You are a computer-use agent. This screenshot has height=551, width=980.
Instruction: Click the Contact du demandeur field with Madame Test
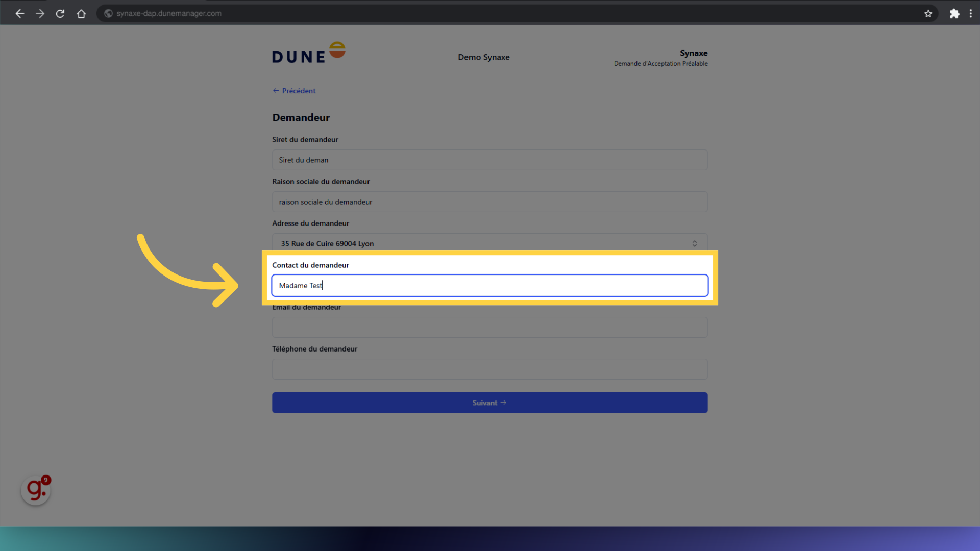(x=489, y=285)
